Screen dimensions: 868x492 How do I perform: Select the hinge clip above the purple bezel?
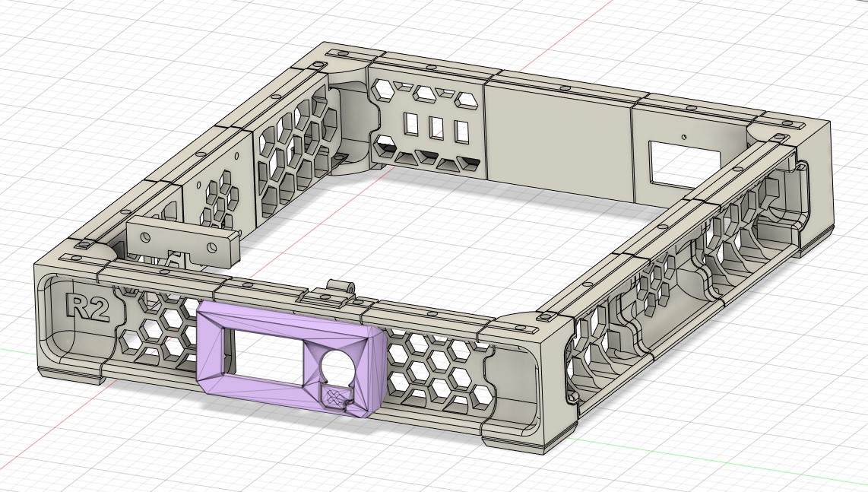coord(341,290)
